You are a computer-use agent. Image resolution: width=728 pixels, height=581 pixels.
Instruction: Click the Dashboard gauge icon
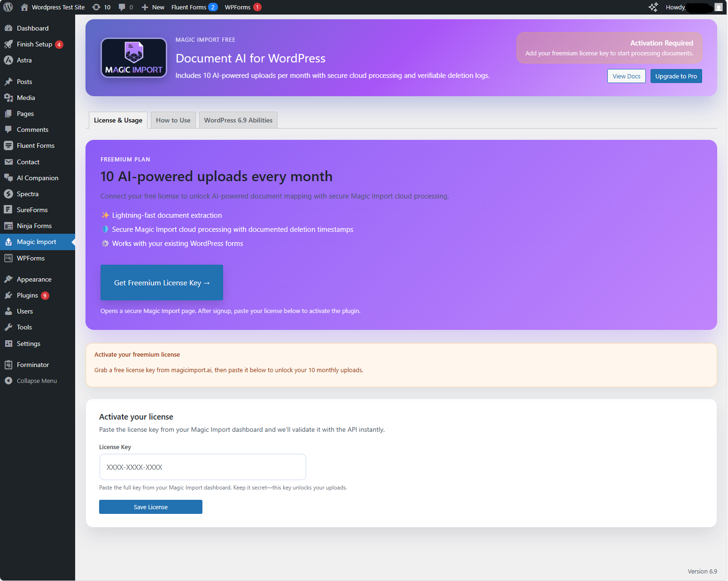point(8,28)
